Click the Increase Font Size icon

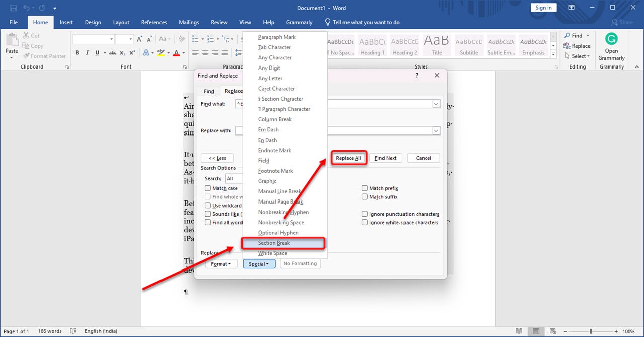(x=139, y=39)
